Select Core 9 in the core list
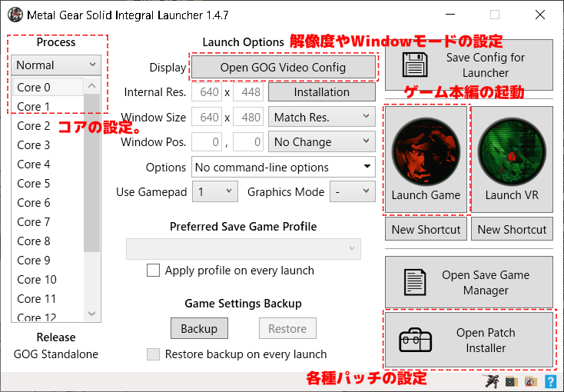 (48, 260)
